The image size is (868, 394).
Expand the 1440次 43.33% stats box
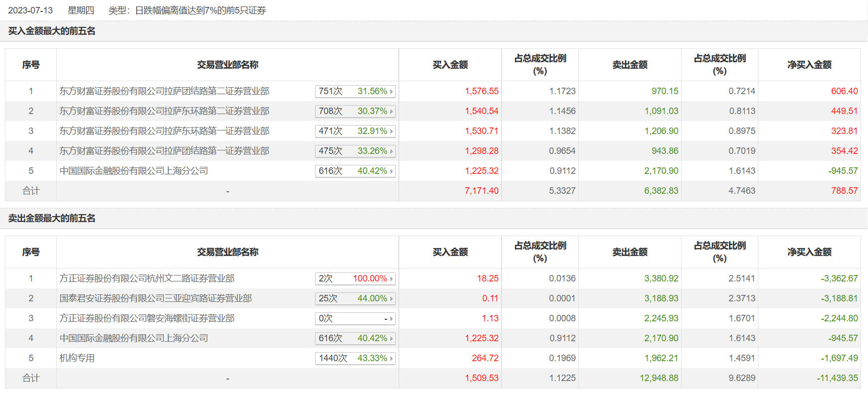click(x=355, y=358)
